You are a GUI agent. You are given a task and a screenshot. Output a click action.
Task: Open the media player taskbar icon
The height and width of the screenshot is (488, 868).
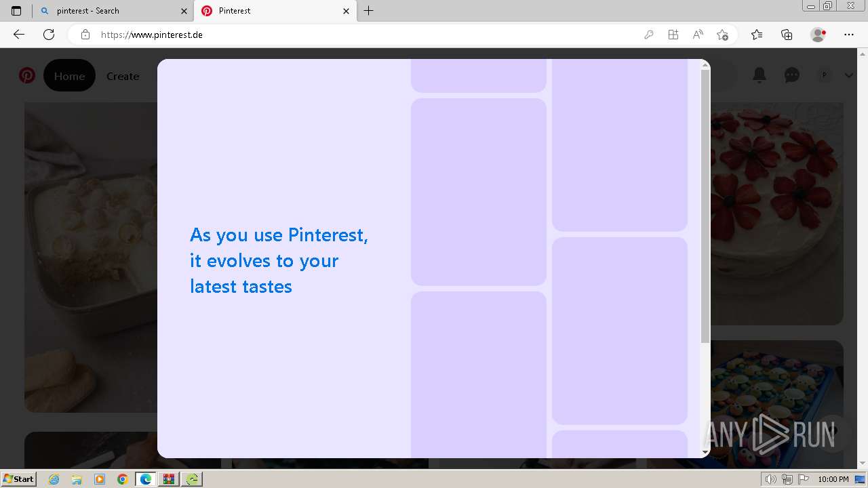pyautogui.click(x=100, y=479)
